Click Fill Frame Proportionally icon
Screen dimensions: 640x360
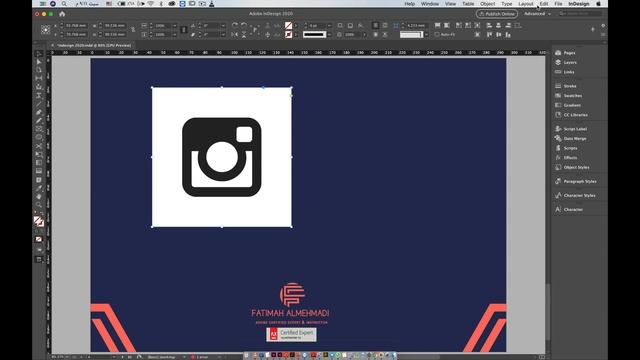[x=438, y=25]
